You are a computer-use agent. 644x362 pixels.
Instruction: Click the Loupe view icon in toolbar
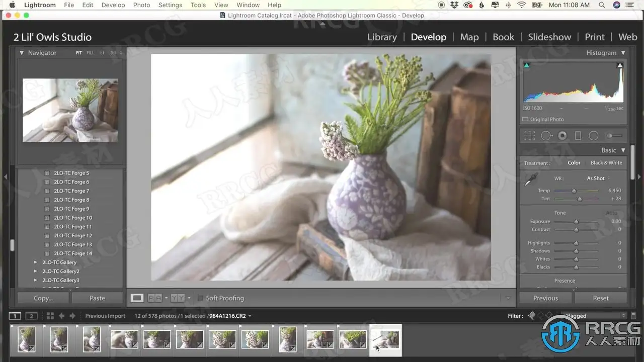point(137,298)
